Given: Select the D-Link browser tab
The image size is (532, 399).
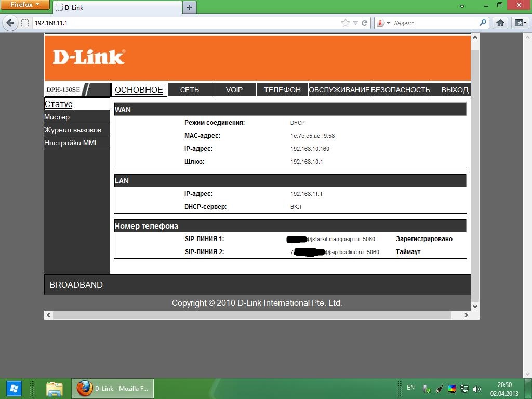Looking at the screenshot, I should tap(117, 7).
